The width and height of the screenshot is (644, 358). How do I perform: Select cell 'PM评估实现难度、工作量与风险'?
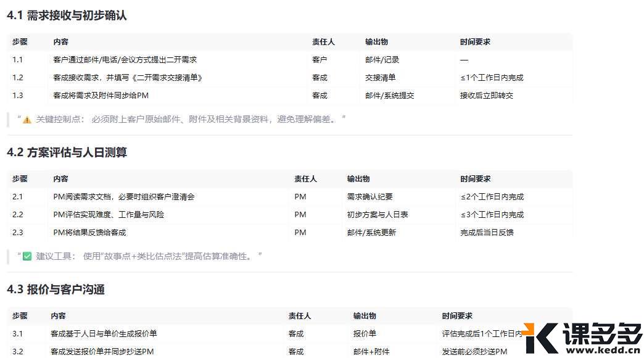pos(109,215)
